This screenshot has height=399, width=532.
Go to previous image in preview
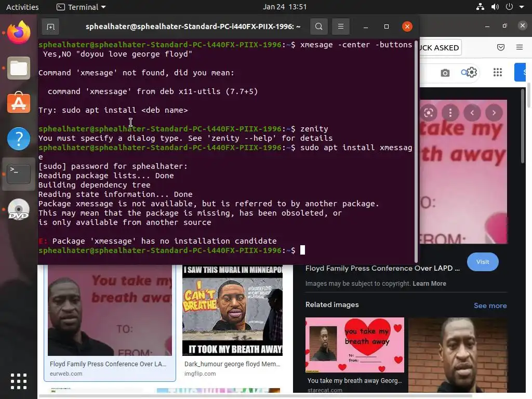tap(472, 113)
